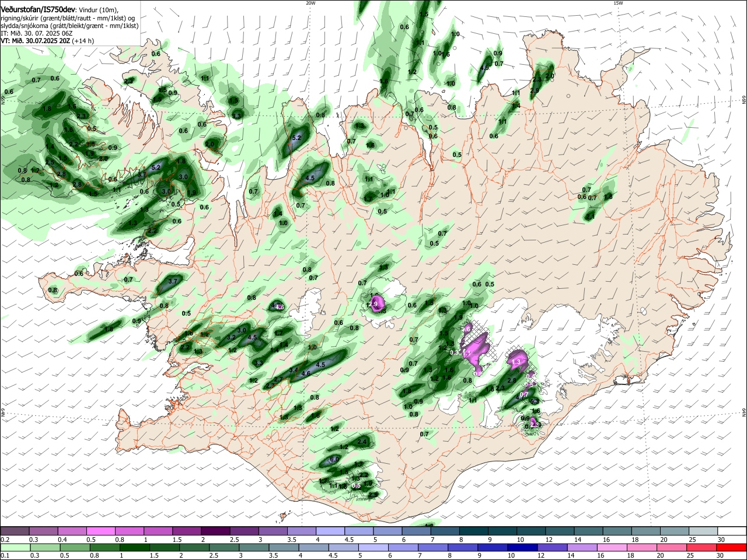
Task: Click the pale green 0.1 legend swatch
Action: (15, 547)
